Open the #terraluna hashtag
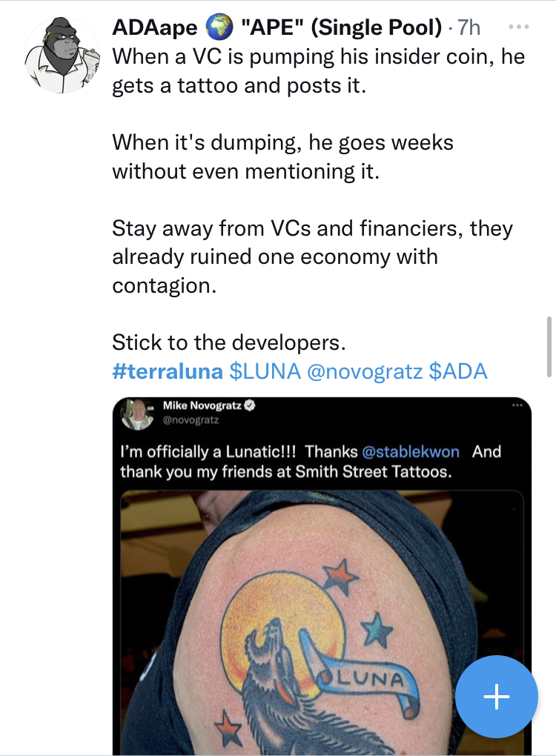 (168, 371)
